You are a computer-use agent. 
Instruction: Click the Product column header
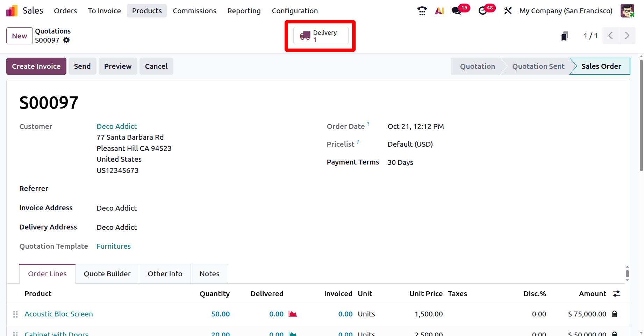pos(38,294)
